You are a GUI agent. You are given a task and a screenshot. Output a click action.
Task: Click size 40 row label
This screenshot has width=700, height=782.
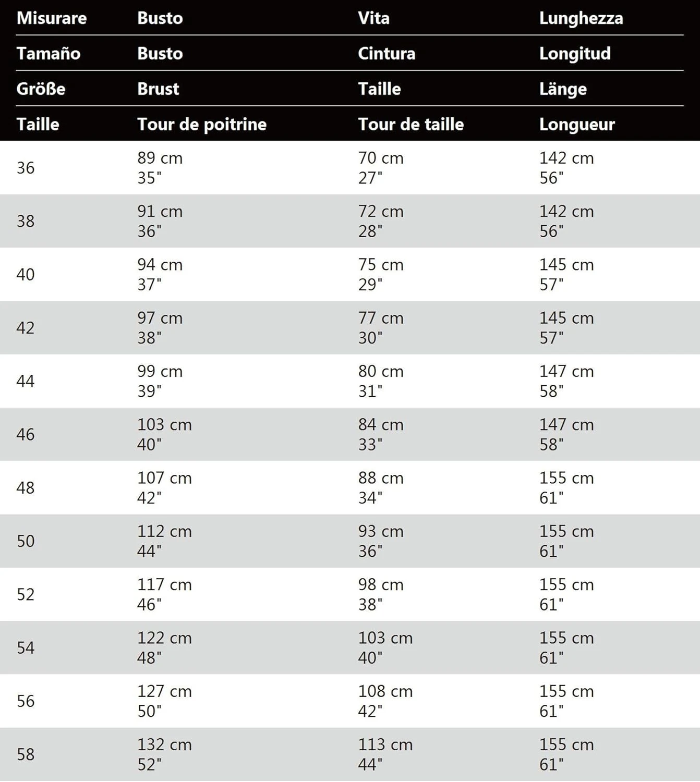(26, 275)
